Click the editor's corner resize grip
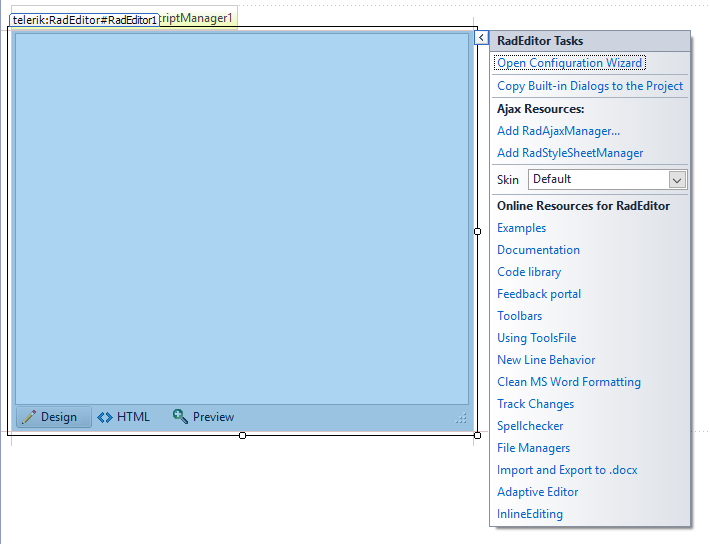The height and width of the screenshot is (544, 710). (461, 418)
